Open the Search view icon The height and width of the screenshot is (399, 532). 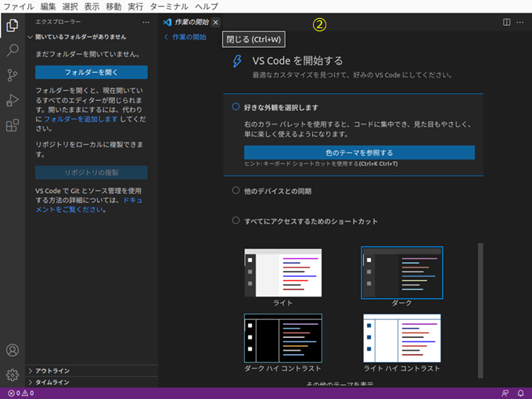coord(12,50)
